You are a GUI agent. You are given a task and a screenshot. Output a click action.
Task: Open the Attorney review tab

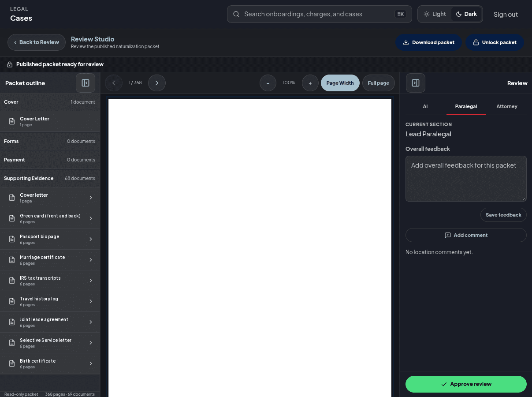tap(507, 106)
